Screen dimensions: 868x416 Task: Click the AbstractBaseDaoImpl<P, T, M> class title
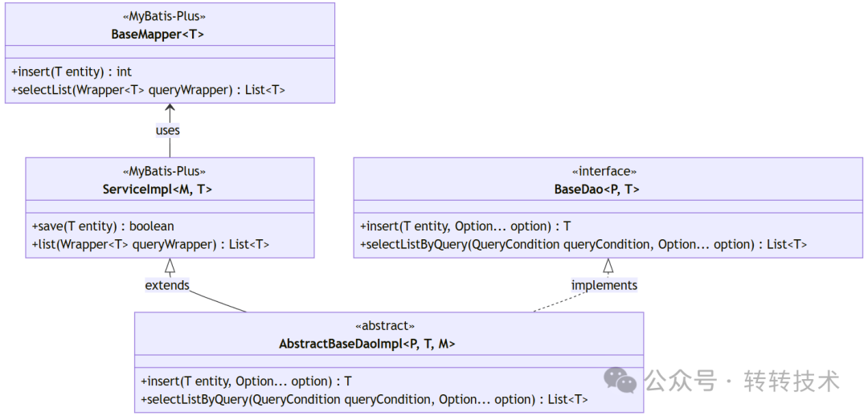[x=367, y=344]
